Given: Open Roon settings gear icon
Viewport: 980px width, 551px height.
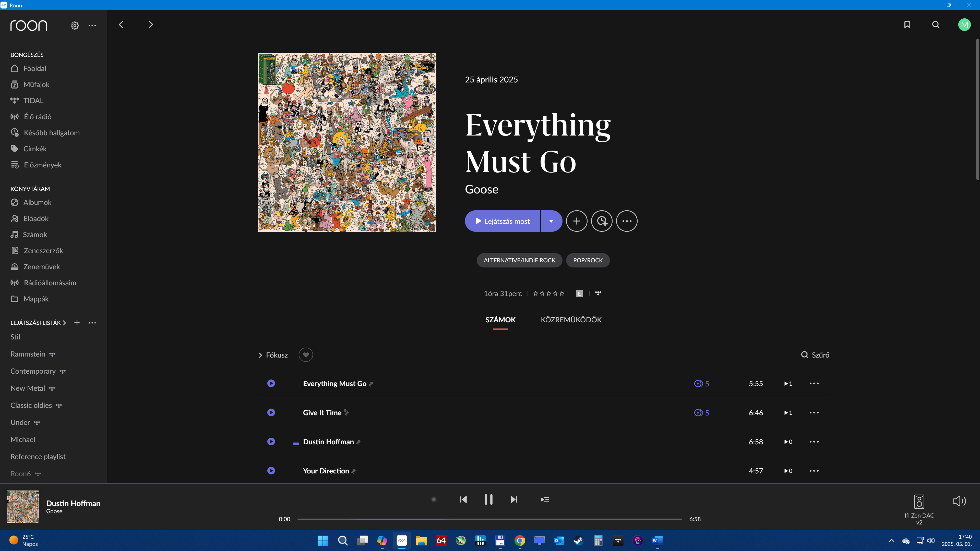Looking at the screenshot, I should click(x=75, y=26).
